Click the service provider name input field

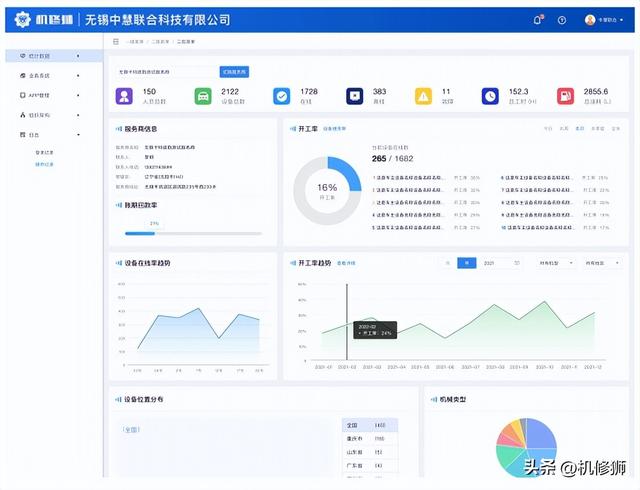[x=164, y=72]
